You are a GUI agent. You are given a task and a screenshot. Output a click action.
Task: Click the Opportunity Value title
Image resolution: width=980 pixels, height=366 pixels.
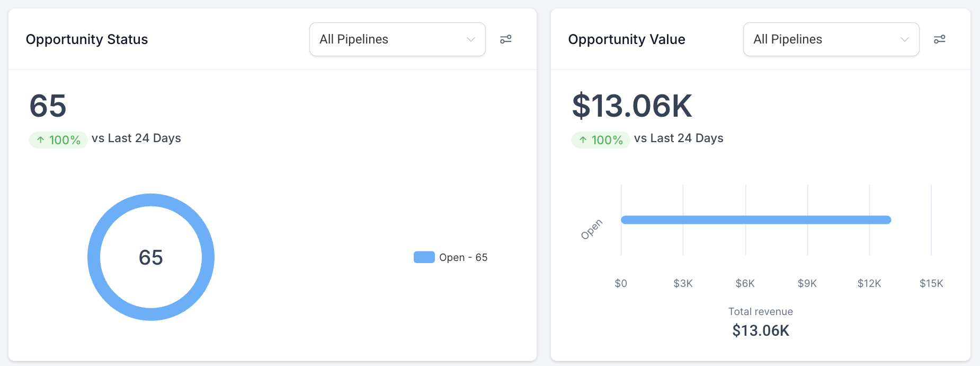(x=627, y=39)
